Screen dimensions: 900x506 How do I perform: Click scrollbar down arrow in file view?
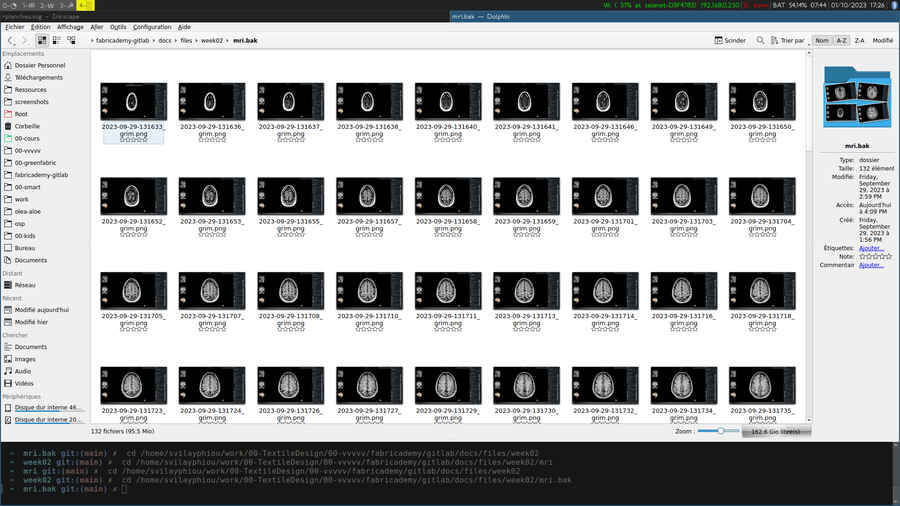[x=809, y=420]
